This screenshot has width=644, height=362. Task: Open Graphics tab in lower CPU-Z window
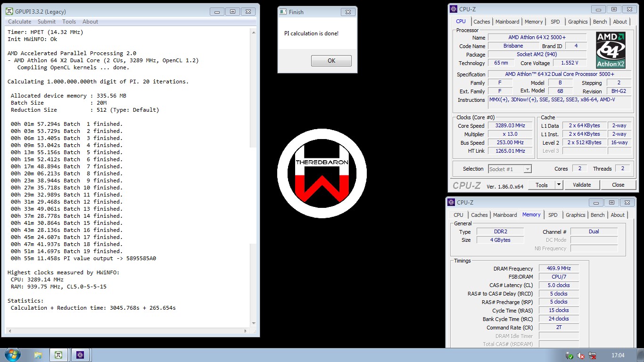pos(575,215)
